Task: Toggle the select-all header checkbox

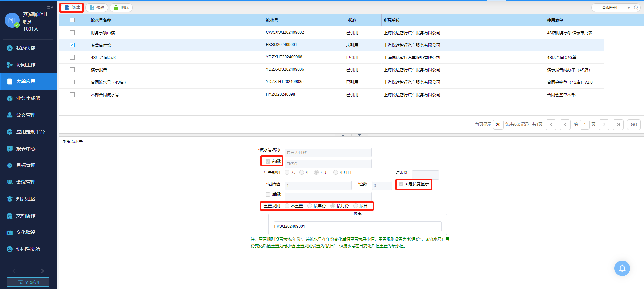Action: tap(72, 20)
